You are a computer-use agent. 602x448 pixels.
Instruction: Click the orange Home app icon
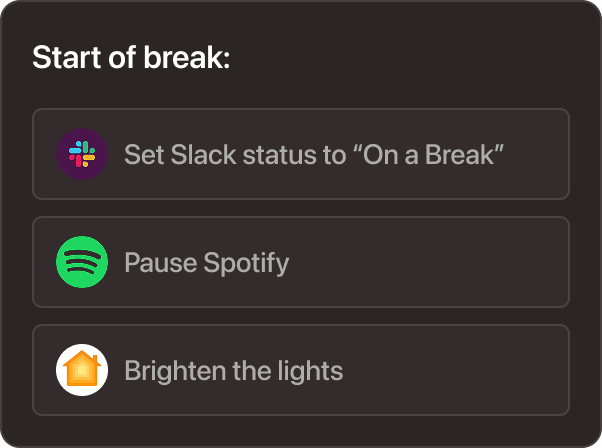pyautogui.click(x=82, y=370)
